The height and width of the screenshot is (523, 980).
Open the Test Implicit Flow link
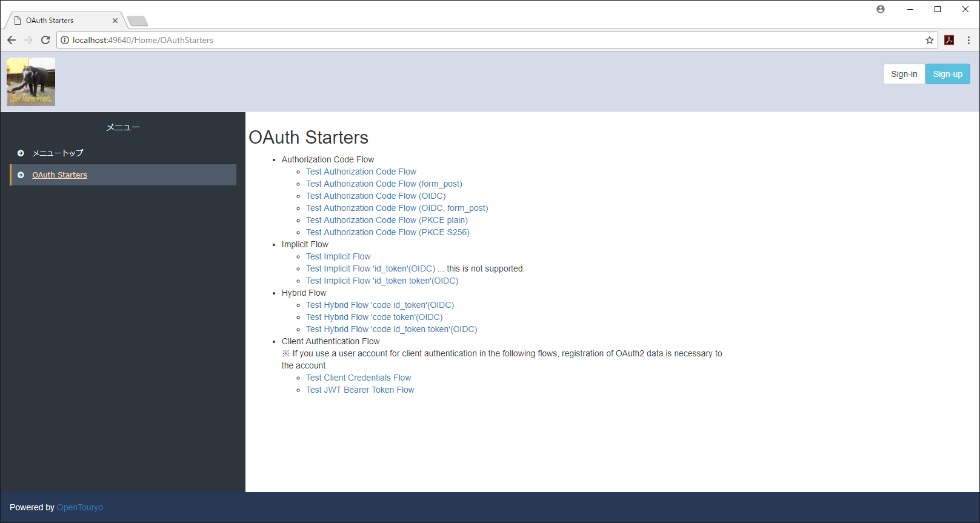click(338, 256)
